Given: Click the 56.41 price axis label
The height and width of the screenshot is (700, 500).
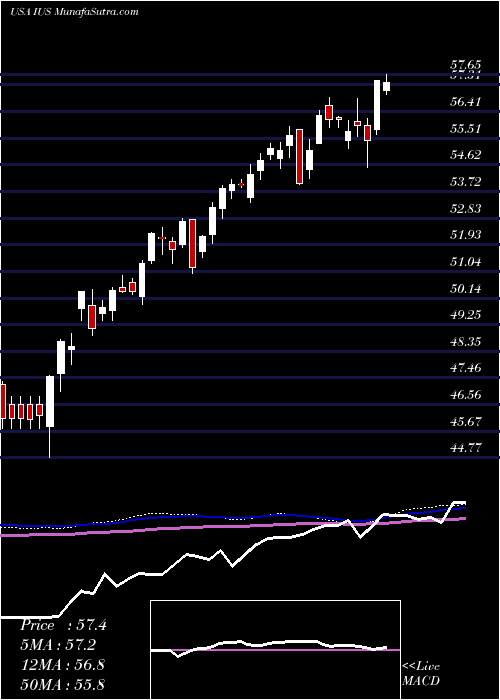Looking at the screenshot, I should click(x=466, y=102).
